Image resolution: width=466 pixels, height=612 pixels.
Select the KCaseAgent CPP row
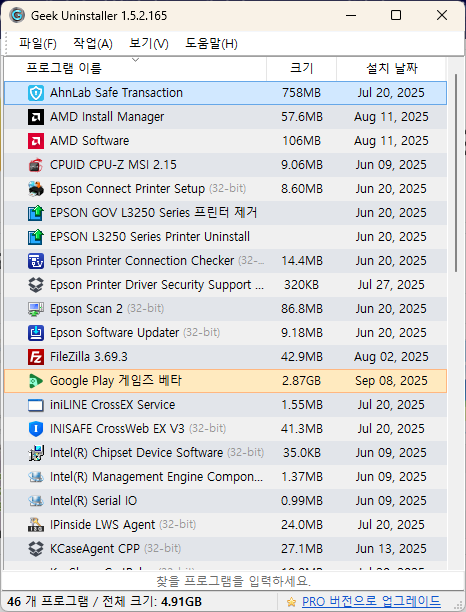tap(226, 549)
